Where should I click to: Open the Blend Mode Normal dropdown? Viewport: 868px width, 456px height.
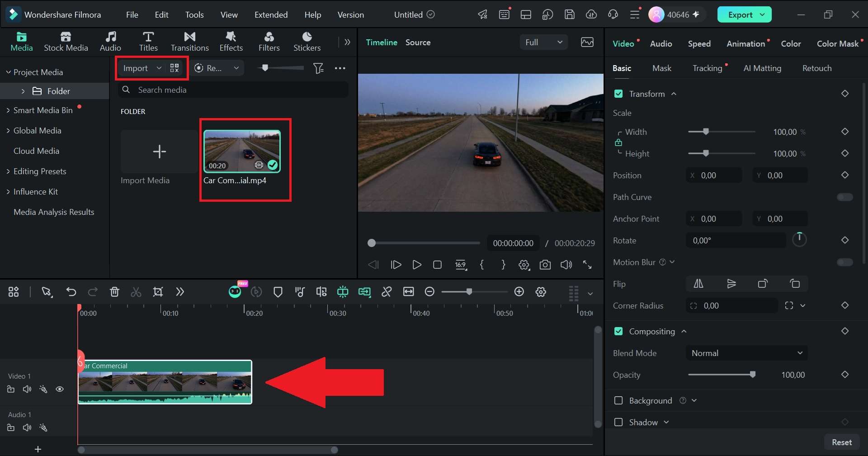tap(747, 353)
